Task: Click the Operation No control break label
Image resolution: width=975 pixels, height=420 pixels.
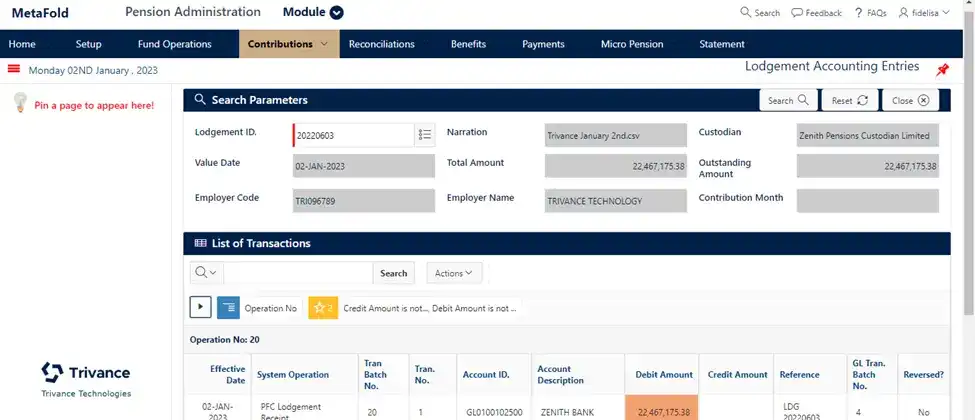Action: click(271, 308)
